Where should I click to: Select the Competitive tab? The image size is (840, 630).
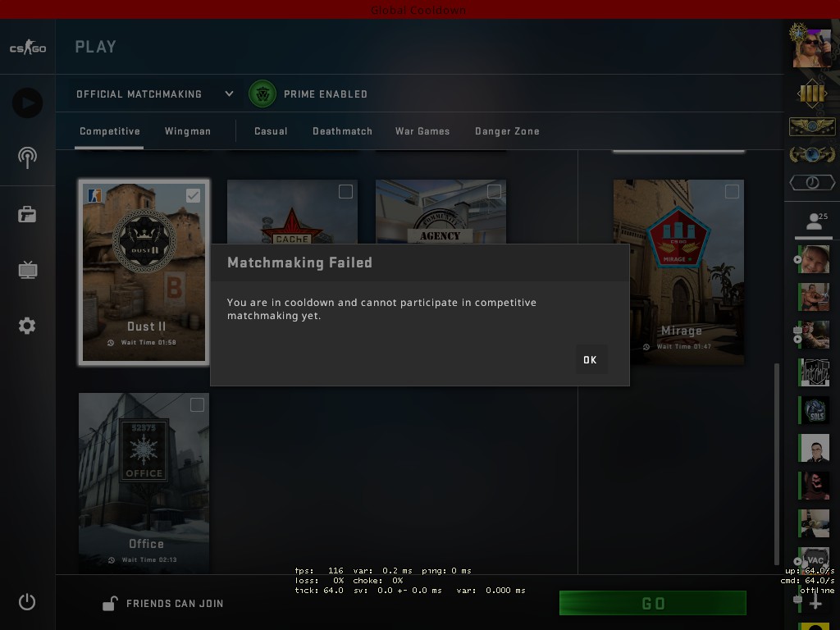[110, 131]
